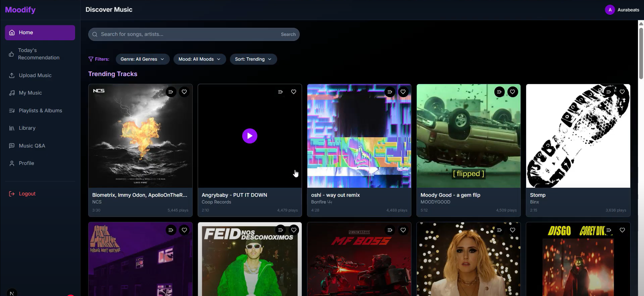Click the playlist icon beside Playlists & Albums
The height and width of the screenshot is (296, 644).
12,111
